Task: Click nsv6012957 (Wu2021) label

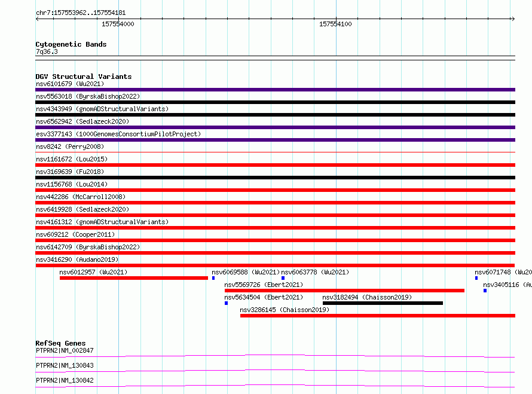Action: click(93, 272)
